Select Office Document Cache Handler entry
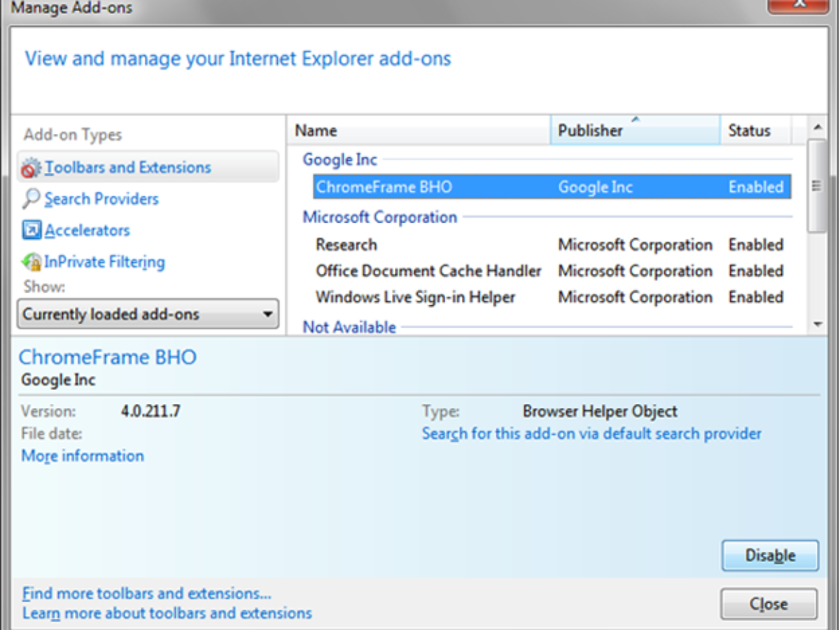This screenshot has width=840, height=630. [x=428, y=271]
